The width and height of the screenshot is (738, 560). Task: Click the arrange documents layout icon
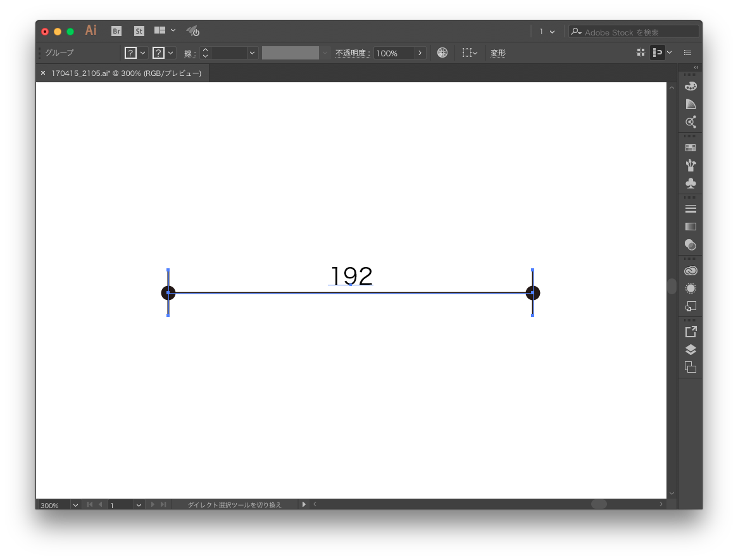pos(160,30)
